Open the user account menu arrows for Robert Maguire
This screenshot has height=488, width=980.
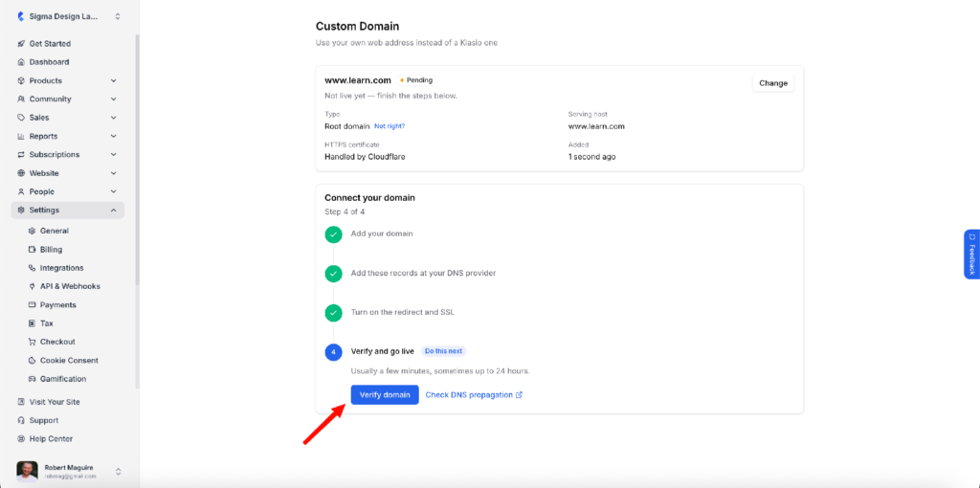[118, 471]
